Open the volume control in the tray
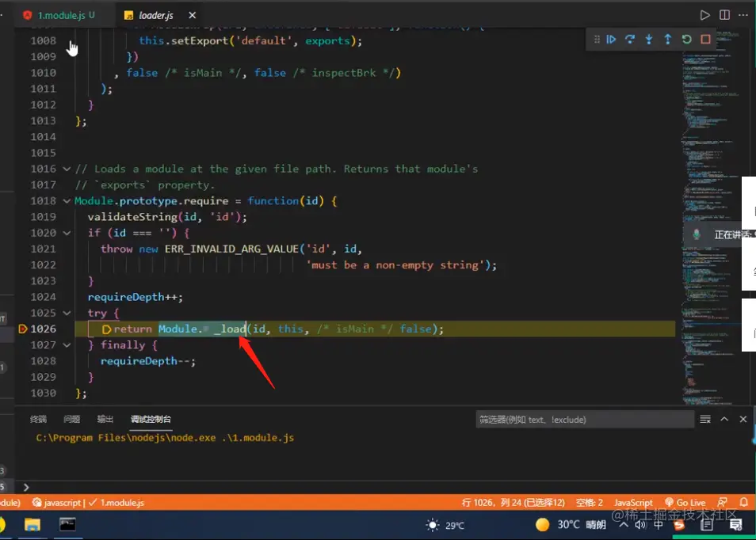This screenshot has height=540, width=756. point(640,525)
